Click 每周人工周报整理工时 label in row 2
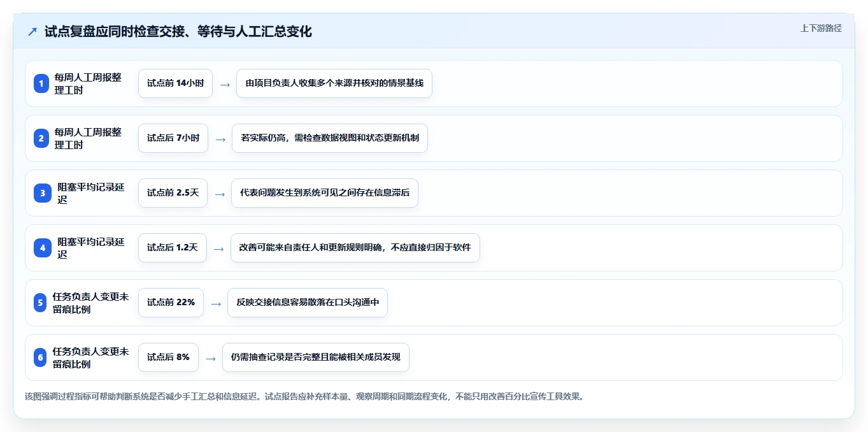 pyautogui.click(x=88, y=138)
